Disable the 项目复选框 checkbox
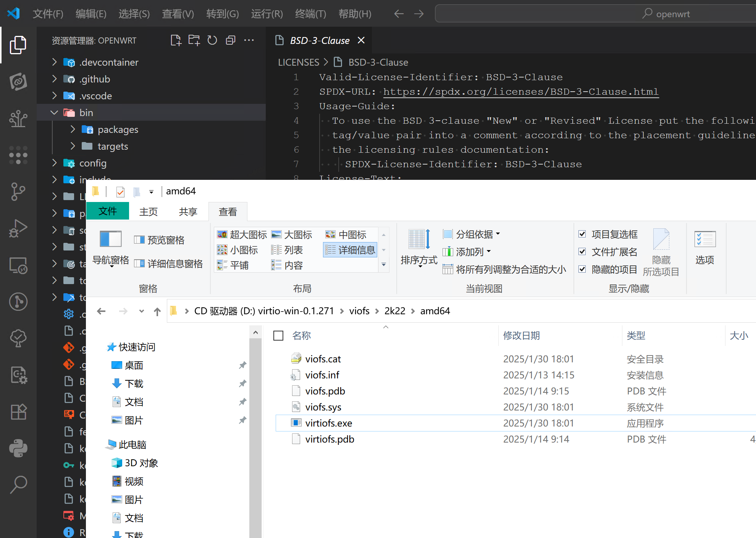756x538 pixels. point(582,234)
